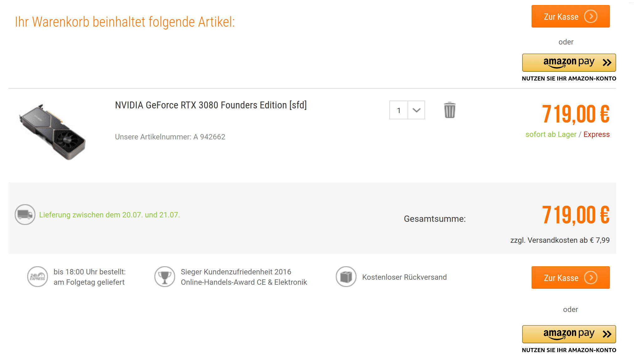The image size is (634, 364).
Task: Click arrow icon in bottom Zur Kasse button
Action: 591,278
